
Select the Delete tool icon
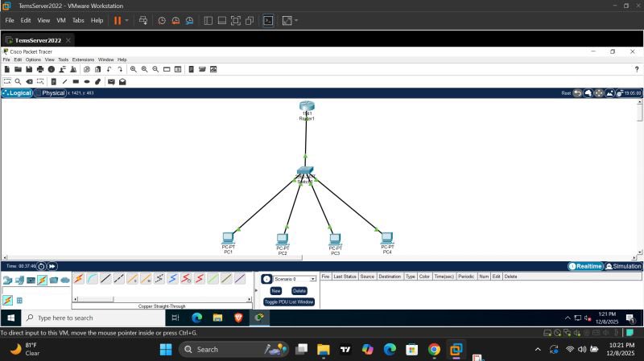29,82
